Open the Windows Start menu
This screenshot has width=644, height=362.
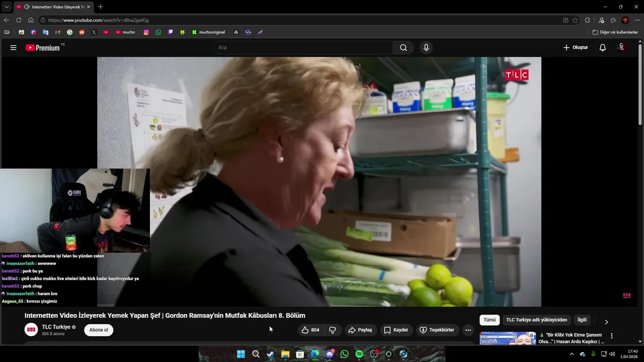click(241, 354)
